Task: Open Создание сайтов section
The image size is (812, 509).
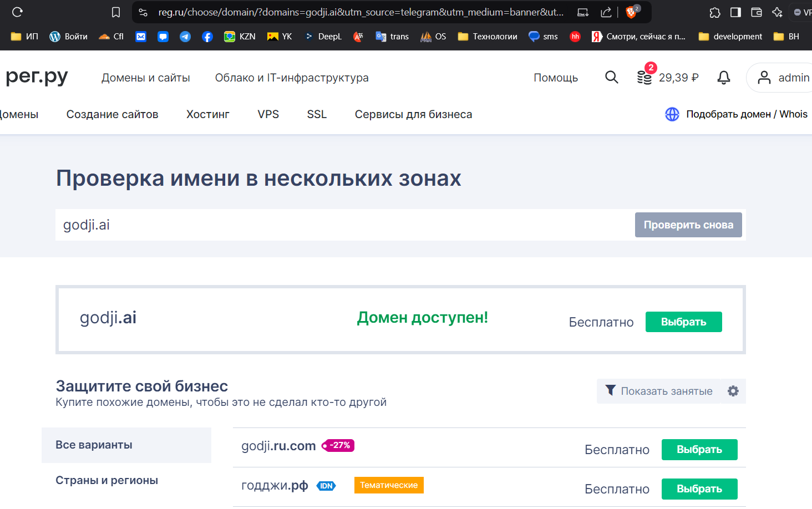Action: 113,114
